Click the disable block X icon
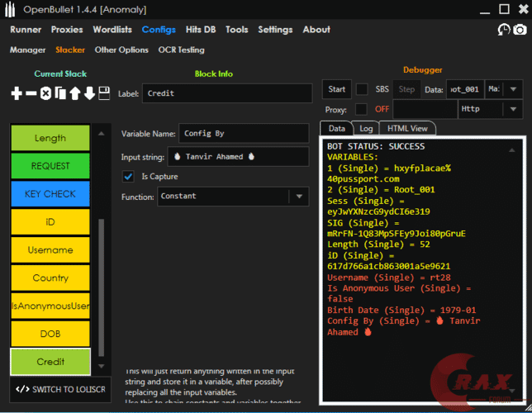 pyautogui.click(x=45, y=94)
